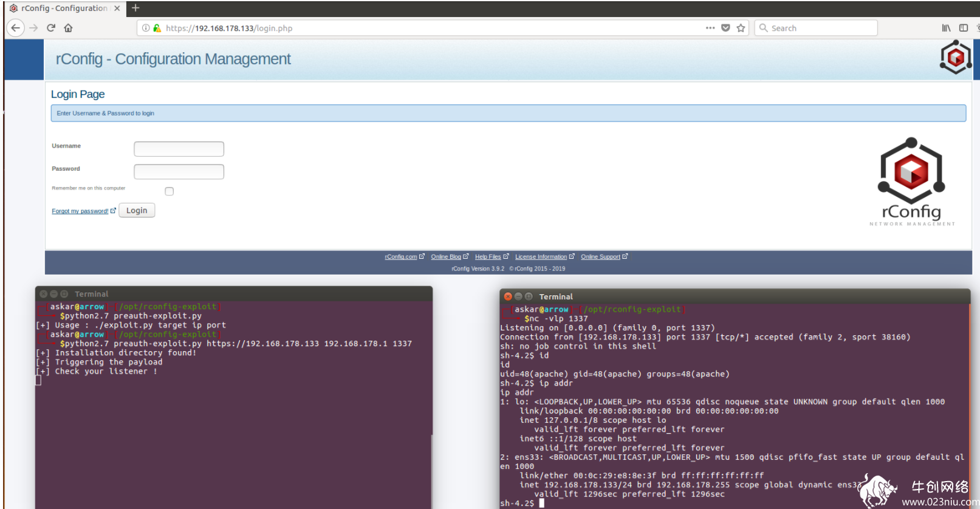This screenshot has width=980, height=509.
Task: Open the Online Blog footer link
Action: (x=446, y=257)
